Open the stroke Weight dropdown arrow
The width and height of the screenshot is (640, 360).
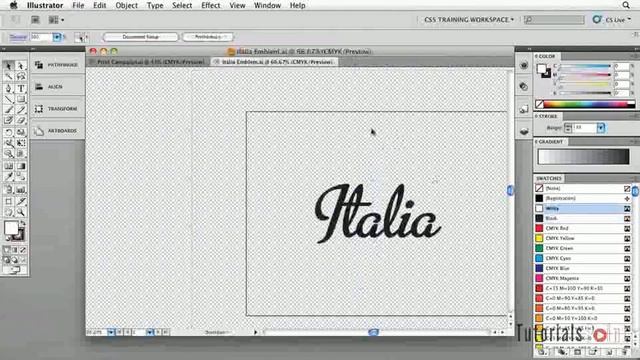click(x=601, y=128)
